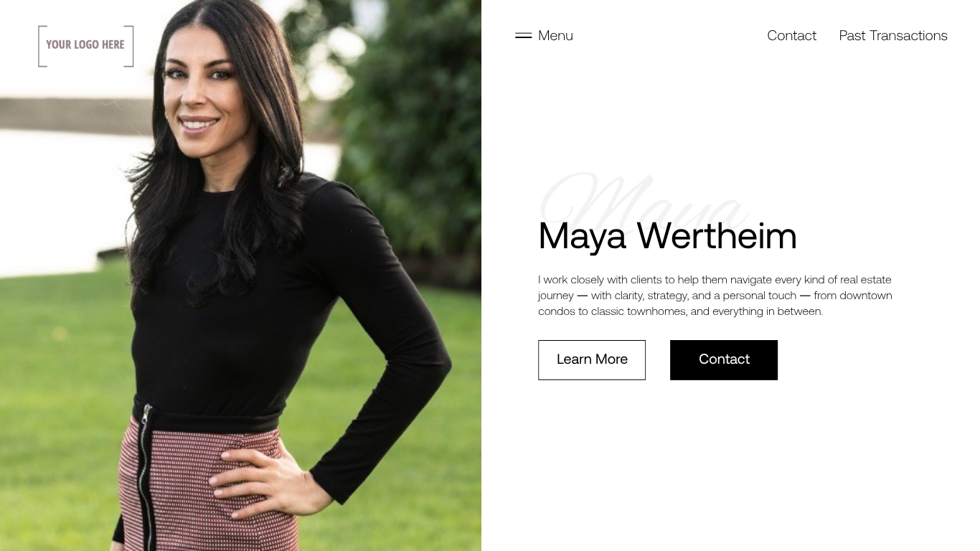The height and width of the screenshot is (551, 980).
Task: Click the right bracket of the logo
Action: pyautogui.click(x=129, y=46)
